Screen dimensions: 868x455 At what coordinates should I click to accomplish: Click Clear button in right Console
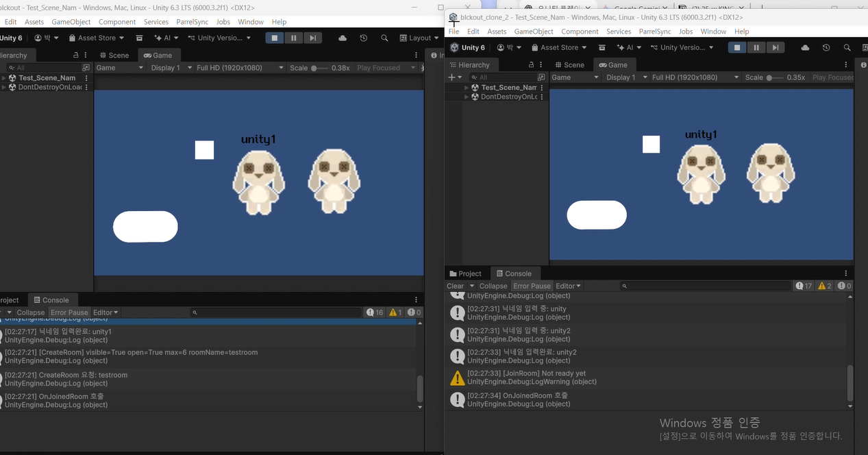[455, 286]
